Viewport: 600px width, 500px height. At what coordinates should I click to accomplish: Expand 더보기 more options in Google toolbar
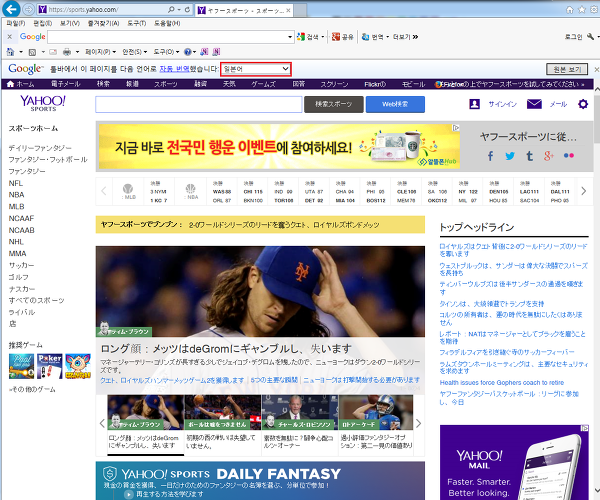406,37
